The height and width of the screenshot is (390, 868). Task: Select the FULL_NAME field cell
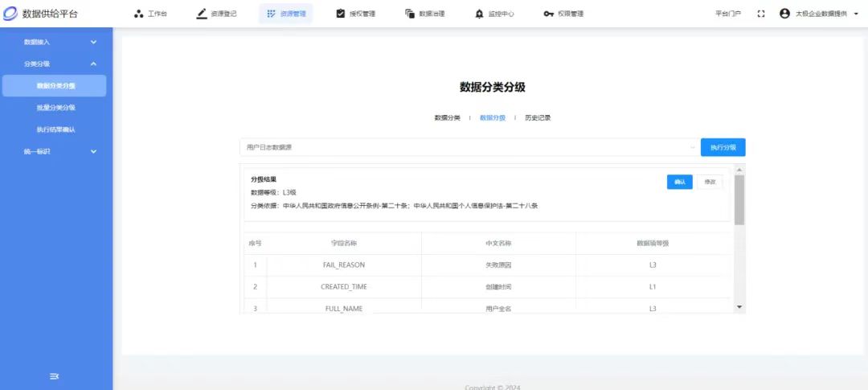[x=344, y=308]
